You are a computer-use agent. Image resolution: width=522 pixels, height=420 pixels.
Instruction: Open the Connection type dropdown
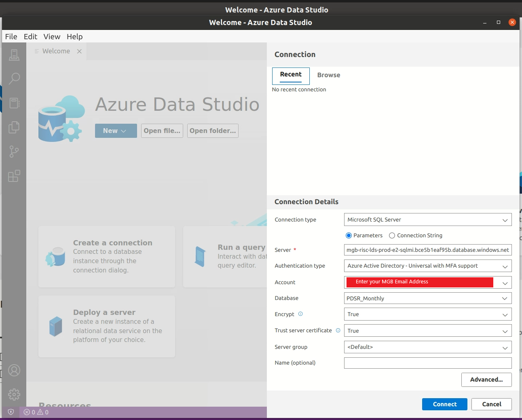[428, 219]
